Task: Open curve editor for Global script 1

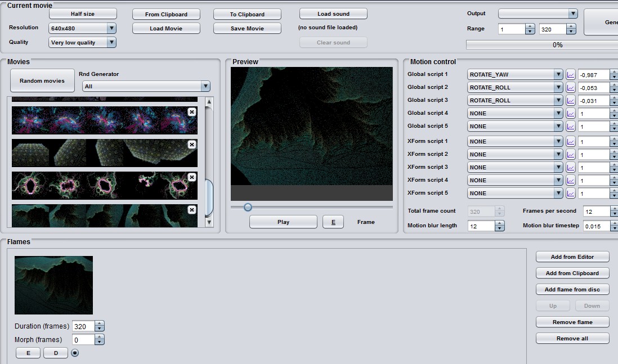Action: 571,75
